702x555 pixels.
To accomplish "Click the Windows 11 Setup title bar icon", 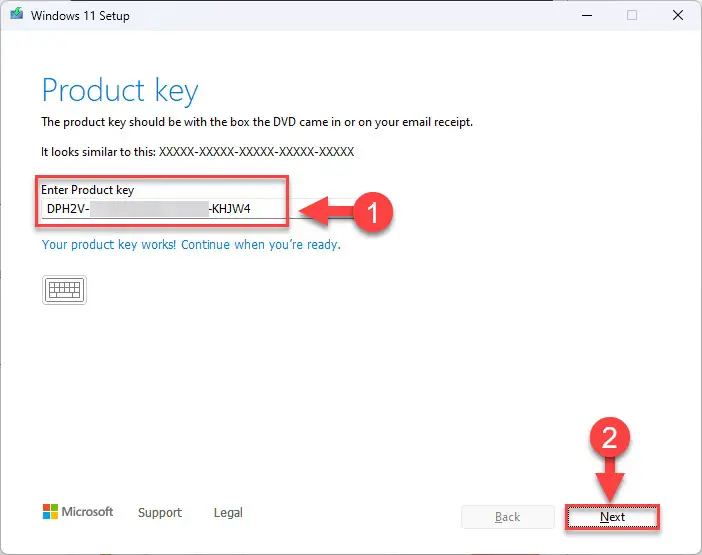I will click(17, 14).
